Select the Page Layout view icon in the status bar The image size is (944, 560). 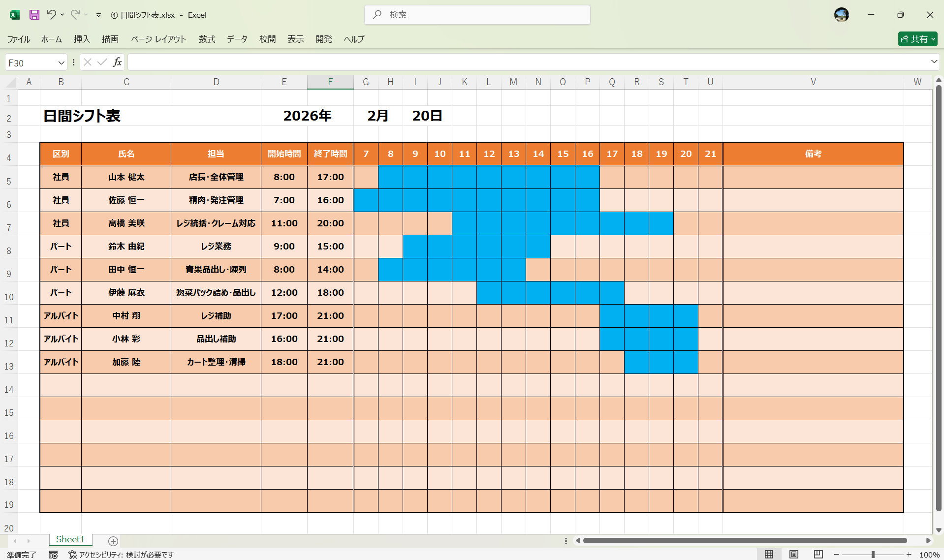coord(794,554)
